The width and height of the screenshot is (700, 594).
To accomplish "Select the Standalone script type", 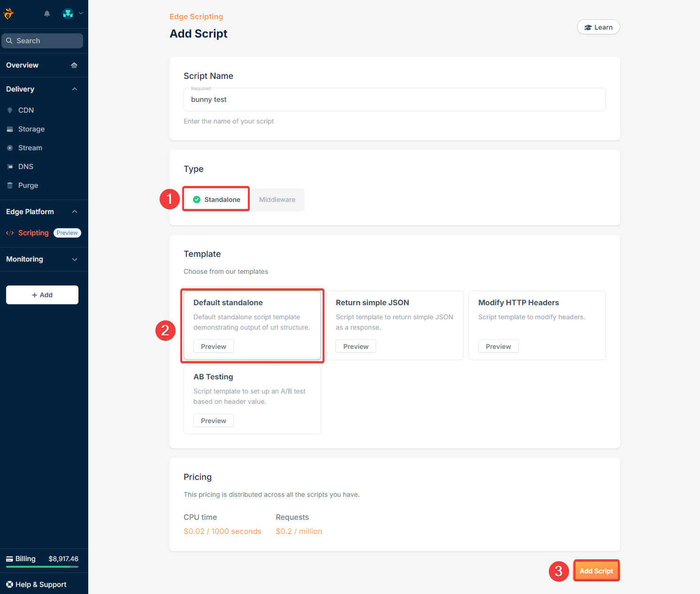I will pyautogui.click(x=216, y=200).
